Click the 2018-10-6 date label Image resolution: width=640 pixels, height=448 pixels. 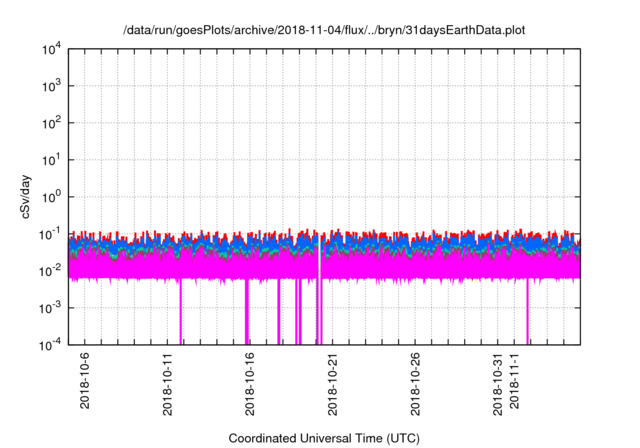pos(84,381)
